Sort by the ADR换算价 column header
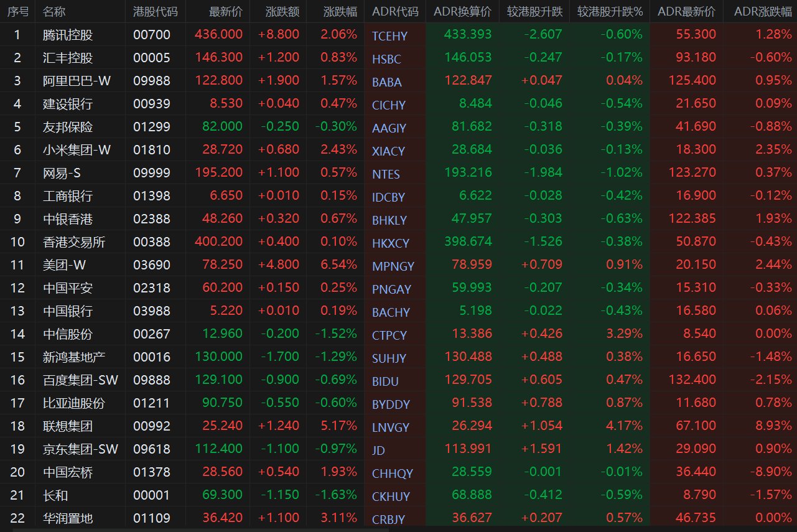 462,12
